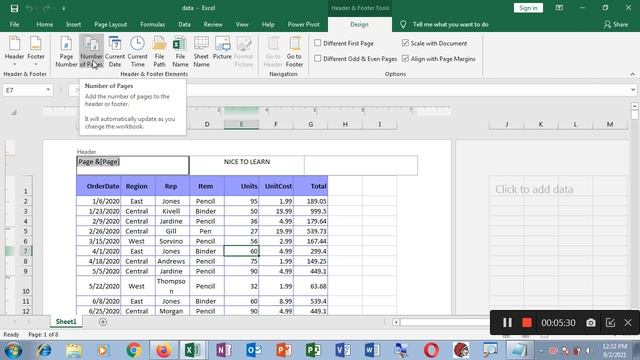Click cell with total 999.5

[x=311, y=211]
